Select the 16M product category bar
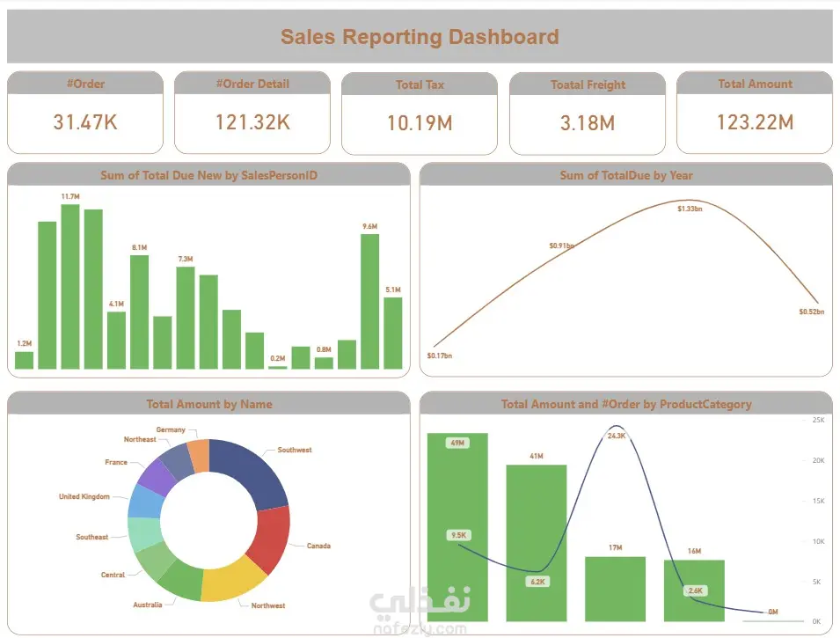 tap(694, 590)
